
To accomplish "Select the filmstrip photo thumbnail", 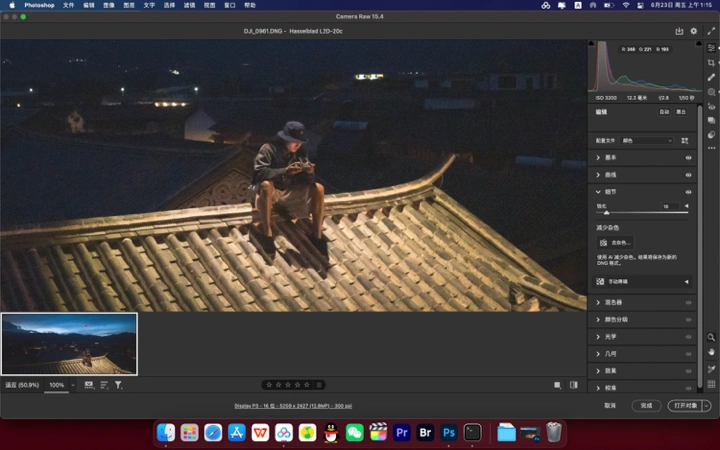I will (69, 344).
